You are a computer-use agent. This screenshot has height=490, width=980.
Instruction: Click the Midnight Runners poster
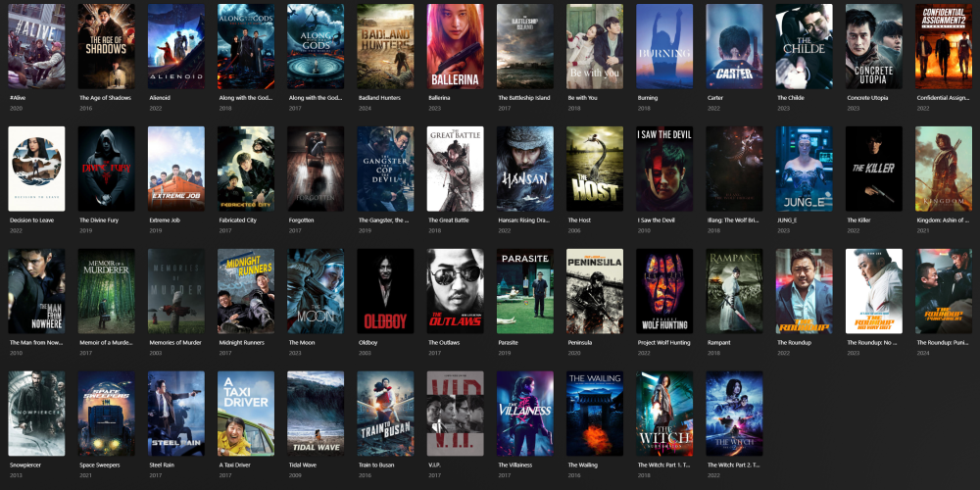coord(246,291)
